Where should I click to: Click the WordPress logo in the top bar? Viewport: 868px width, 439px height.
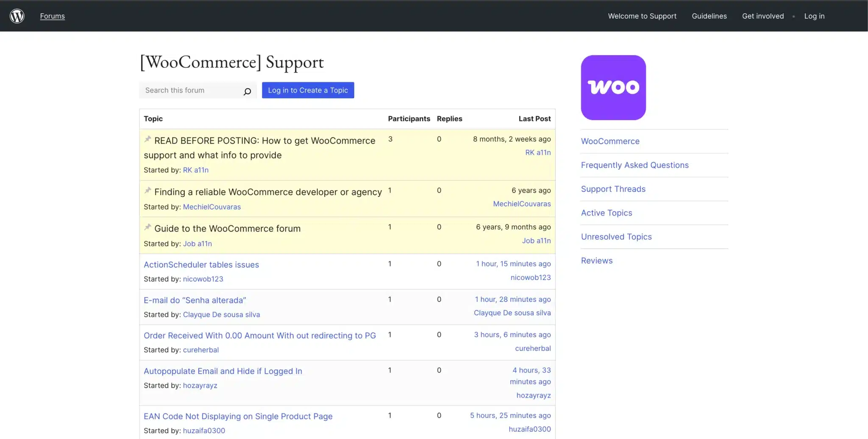tap(17, 16)
